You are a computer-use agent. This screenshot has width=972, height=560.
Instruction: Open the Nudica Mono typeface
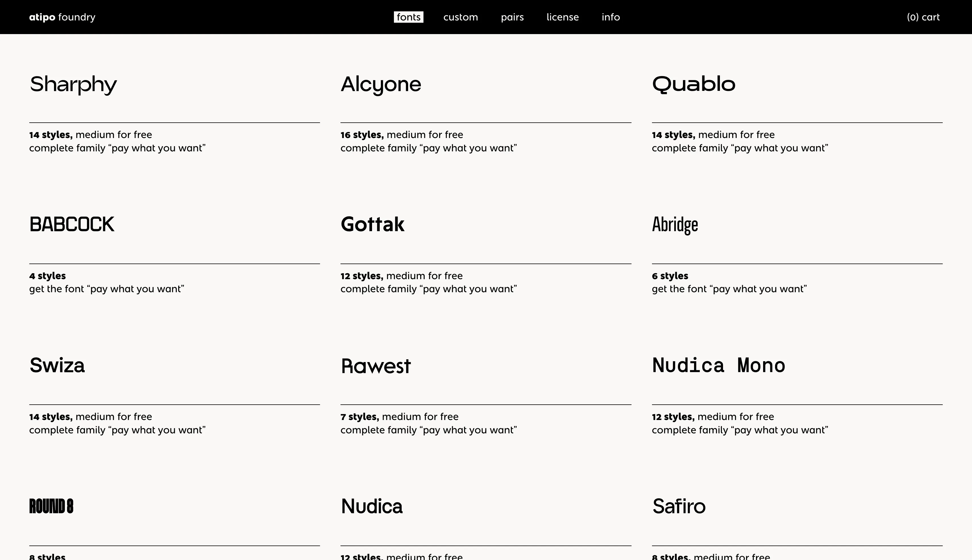tap(718, 365)
